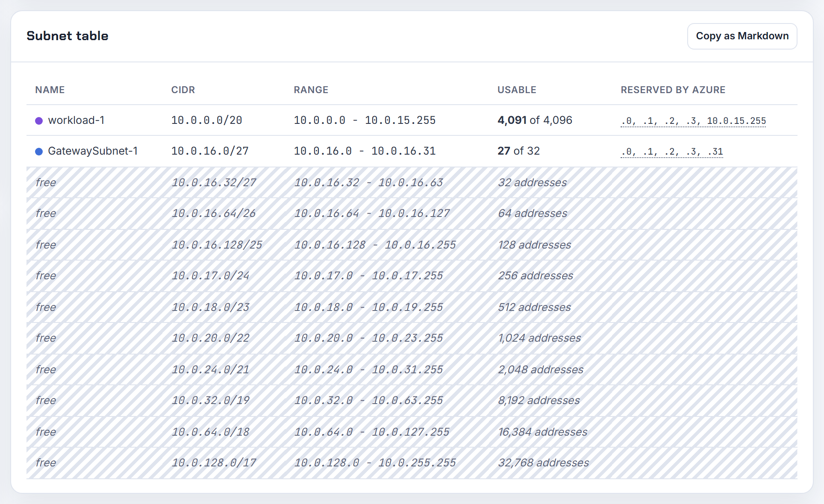Screen dimensions: 824x504
Task: Click the RESERVED BY AZURE column header
Action: tap(673, 90)
